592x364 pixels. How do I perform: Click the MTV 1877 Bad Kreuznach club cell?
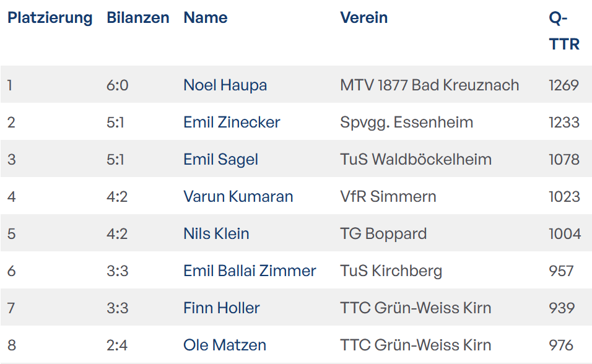point(429,85)
